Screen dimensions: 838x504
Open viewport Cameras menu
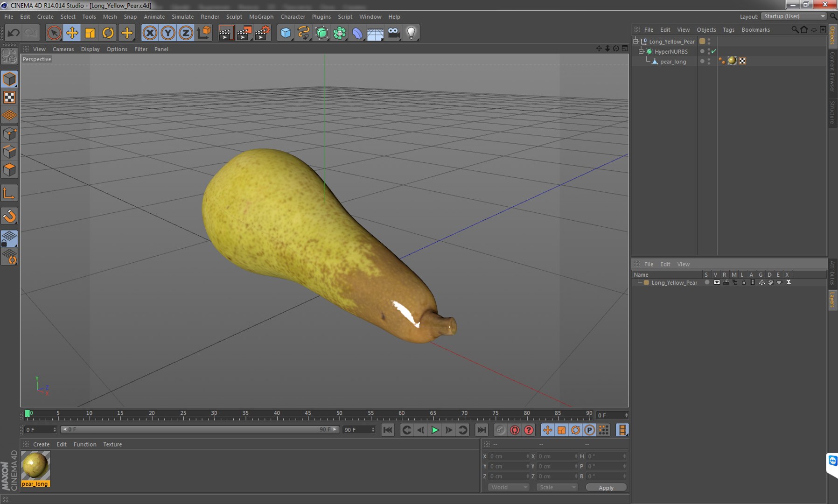pyautogui.click(x=63, y=49)
